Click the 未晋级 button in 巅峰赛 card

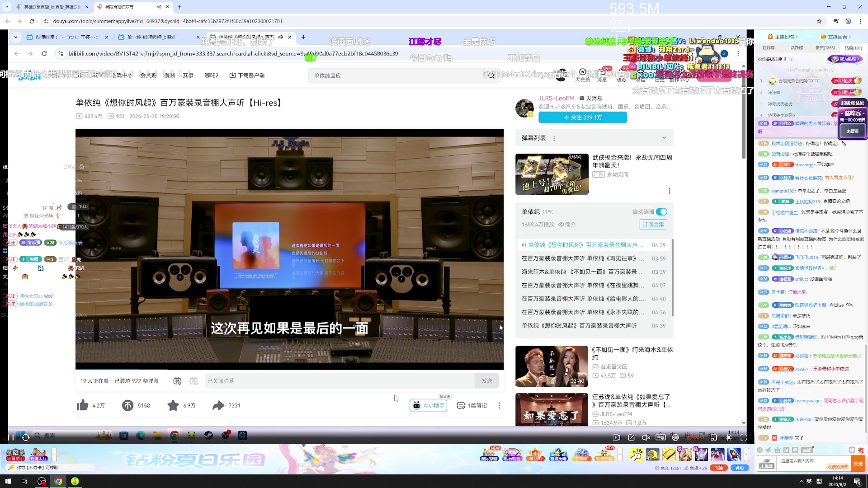853,131
